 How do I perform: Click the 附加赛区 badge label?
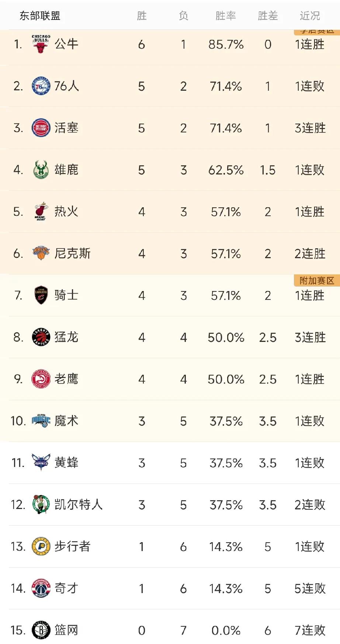(x=316, y=280)
